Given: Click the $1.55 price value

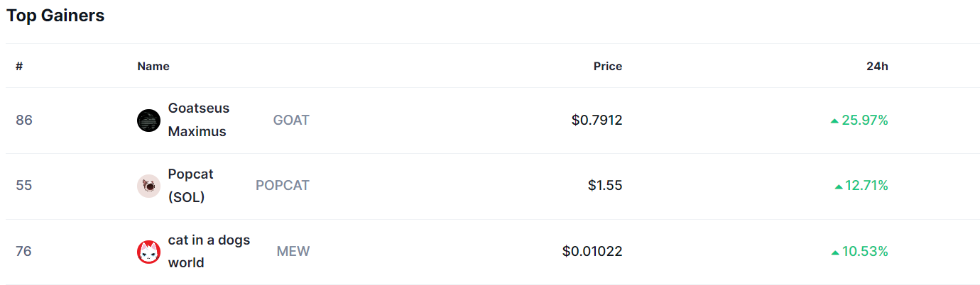Looking at the screenshot, I should (605, 186).
